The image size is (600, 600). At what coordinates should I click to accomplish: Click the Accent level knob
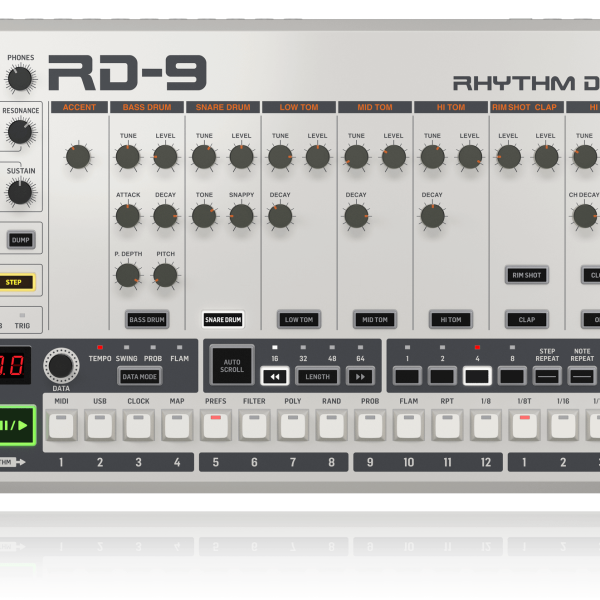78,157
